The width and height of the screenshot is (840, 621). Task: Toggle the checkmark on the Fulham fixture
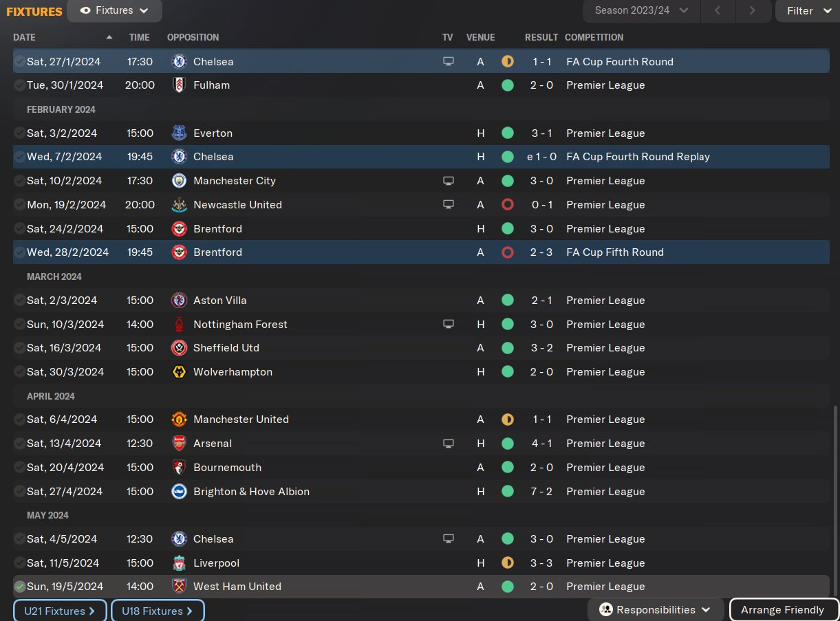20,85
